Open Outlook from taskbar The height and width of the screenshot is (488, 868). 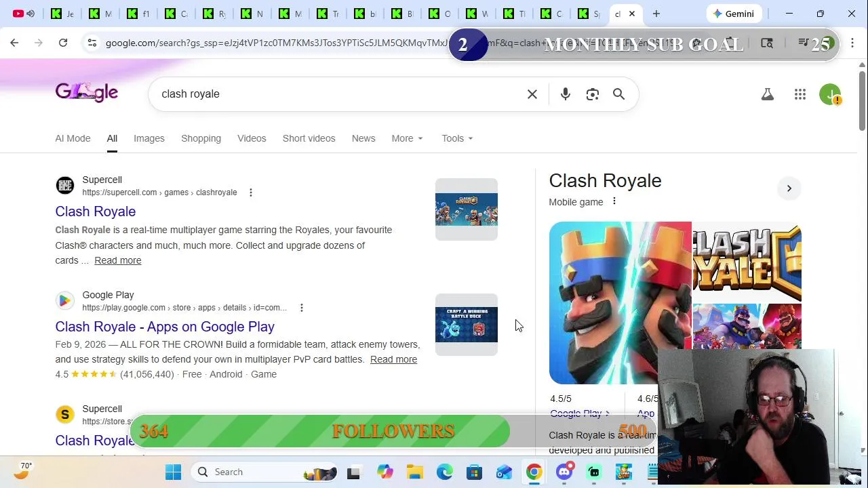pyautogui.click(x=505, y=472)
